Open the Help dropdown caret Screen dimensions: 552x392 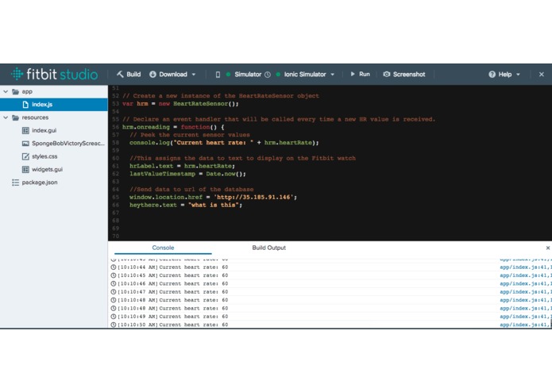[x=518, y=75]
